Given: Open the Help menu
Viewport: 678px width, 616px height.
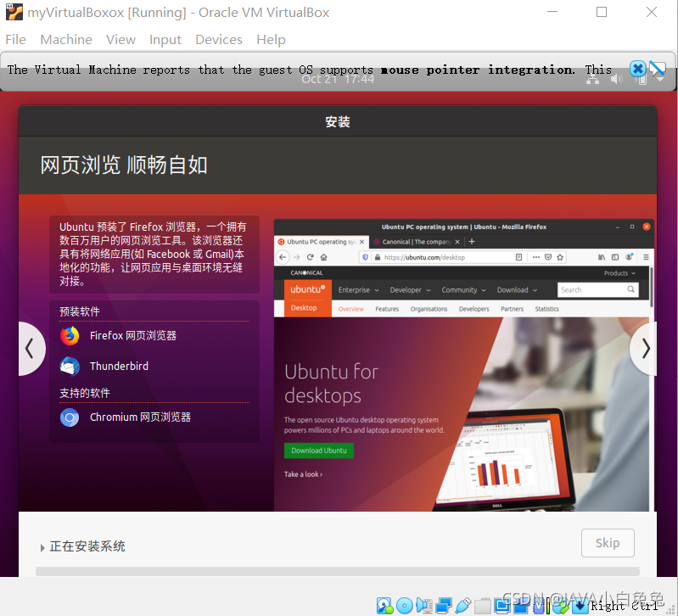Looking at the screenshot, I should point(271,39).
